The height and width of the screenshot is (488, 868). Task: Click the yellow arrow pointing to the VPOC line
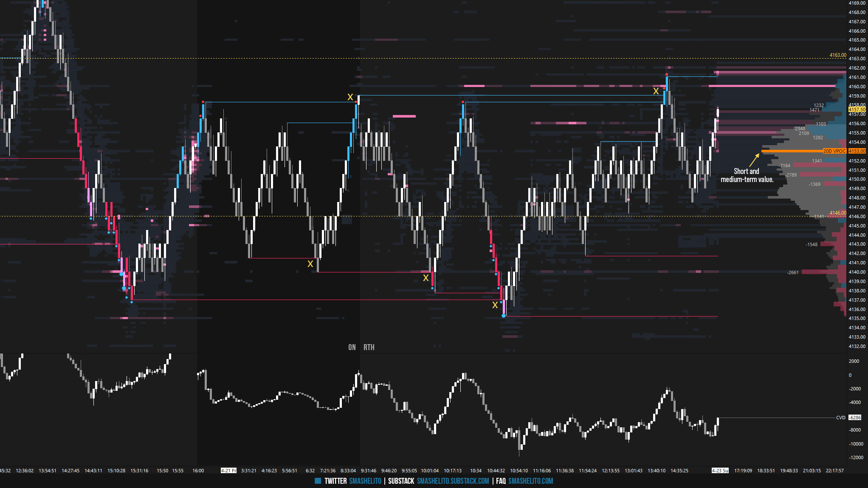pyautogui.click(x=754, y=160)
